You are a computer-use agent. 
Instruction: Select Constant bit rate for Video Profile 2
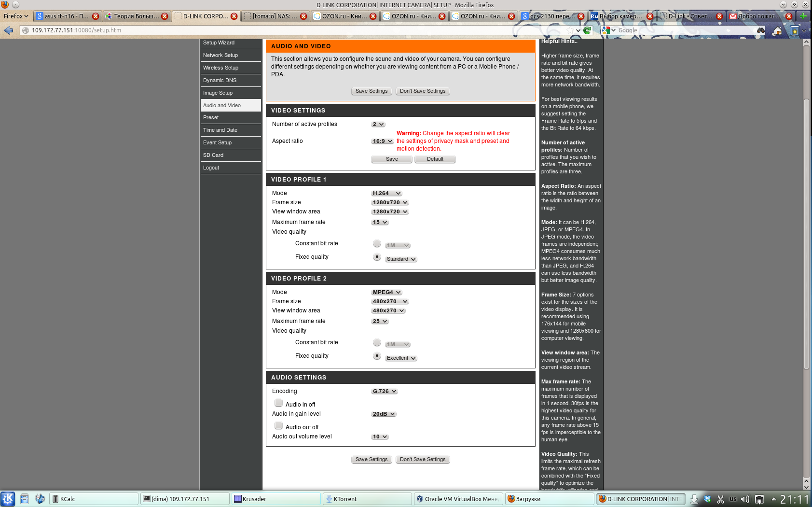click(377, 342)
